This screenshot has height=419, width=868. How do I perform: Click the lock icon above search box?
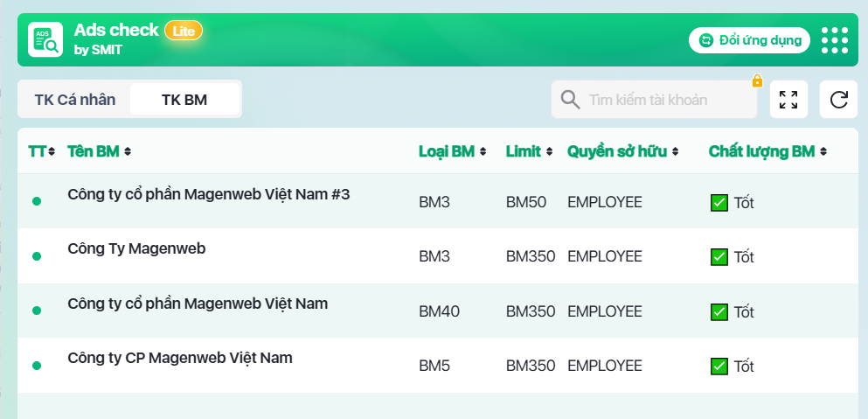[757, 81]
